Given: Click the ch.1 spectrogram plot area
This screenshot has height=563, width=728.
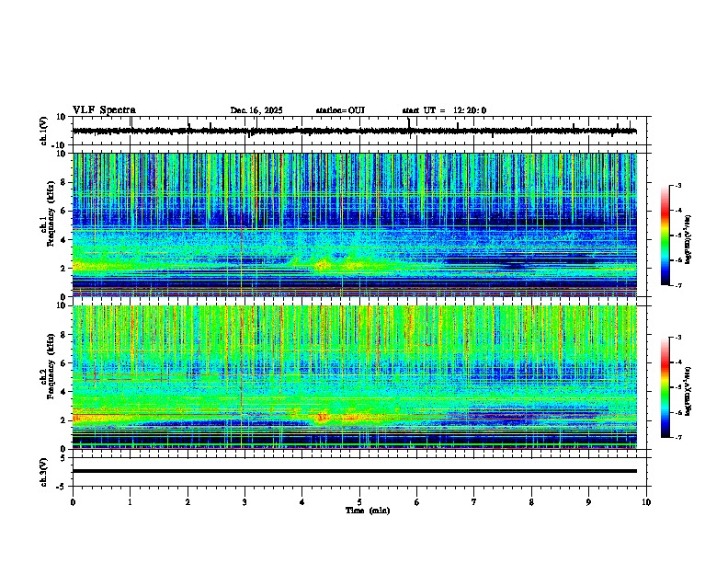Looking at the screenshot, I should point(354,224).
